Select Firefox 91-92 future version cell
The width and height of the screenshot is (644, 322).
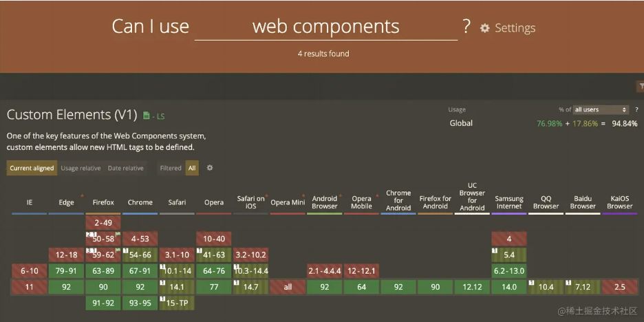pos(103,303)
